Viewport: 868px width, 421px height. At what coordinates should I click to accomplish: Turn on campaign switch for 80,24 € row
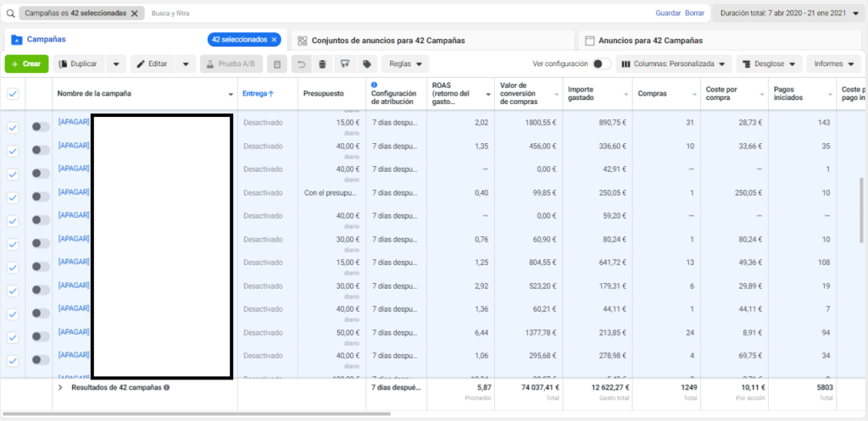click(41, 243)
